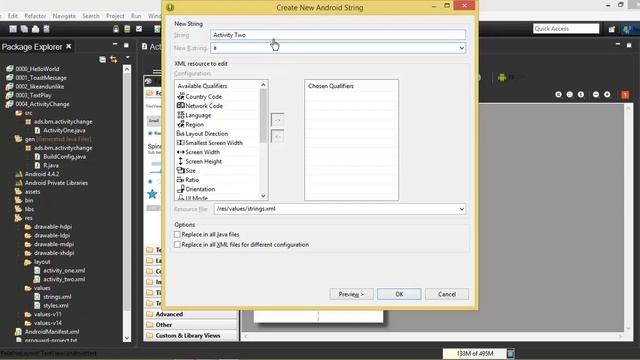Viewport: 640px width, 360px height.
Task: Run garbage collector trash icon
Action: click(510, 353)
